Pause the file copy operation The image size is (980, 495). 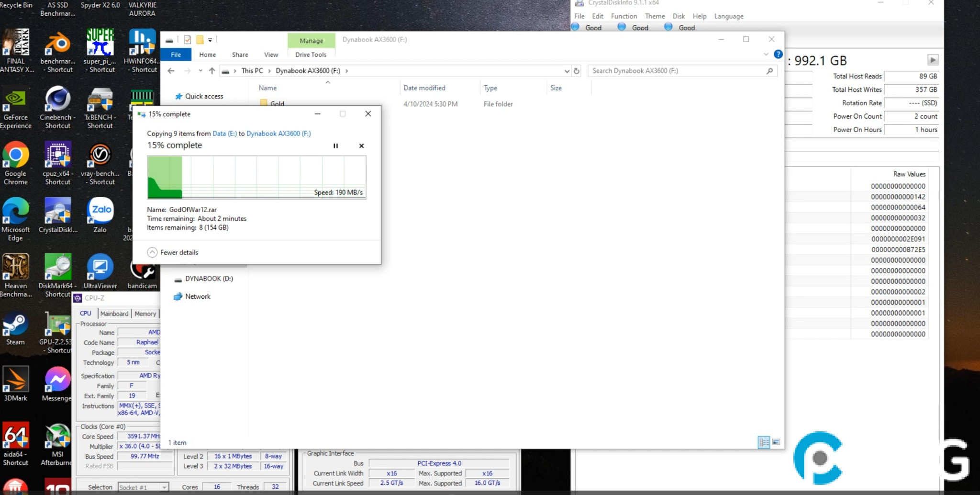(335, 146)
